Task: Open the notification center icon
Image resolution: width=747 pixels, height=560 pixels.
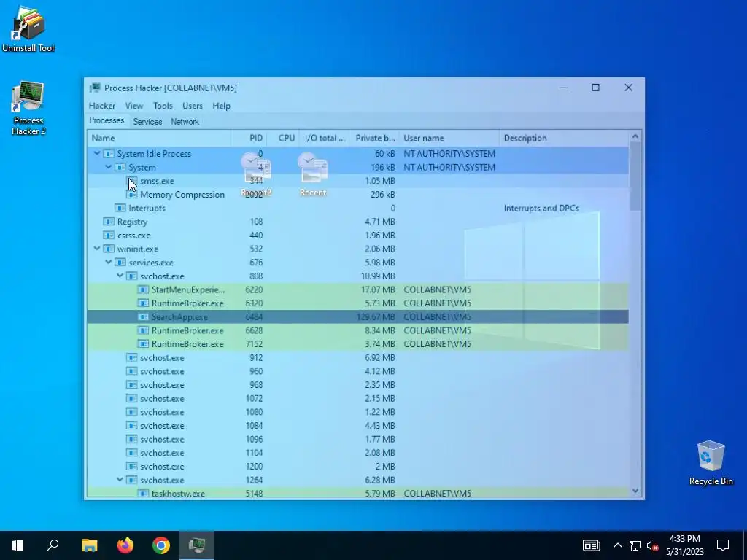Action: pyautogui.click(x=723, y=545)
